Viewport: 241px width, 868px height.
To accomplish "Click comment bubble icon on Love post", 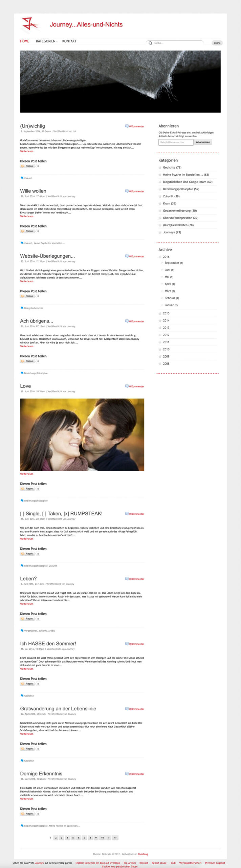I will 127,386.
